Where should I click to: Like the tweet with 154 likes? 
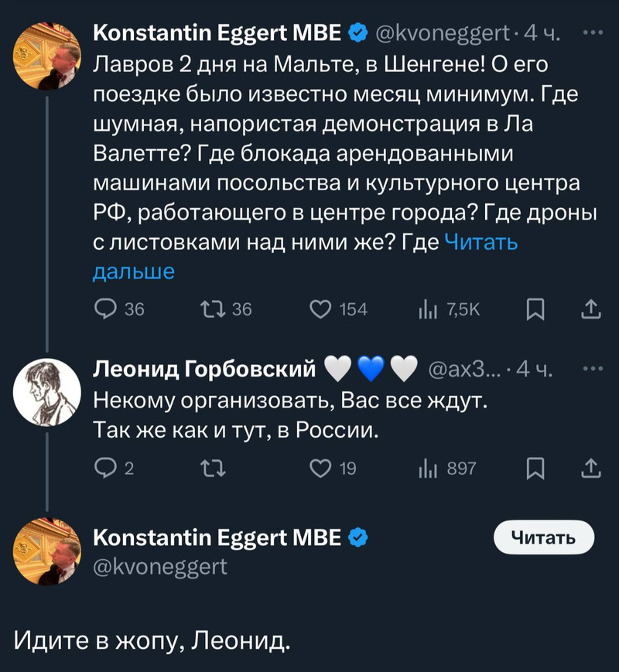[320, 309]
